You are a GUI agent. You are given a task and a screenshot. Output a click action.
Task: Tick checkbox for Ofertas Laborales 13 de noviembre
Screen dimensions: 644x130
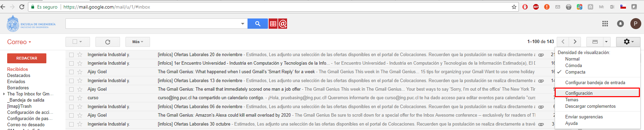[x=71, y=81]
